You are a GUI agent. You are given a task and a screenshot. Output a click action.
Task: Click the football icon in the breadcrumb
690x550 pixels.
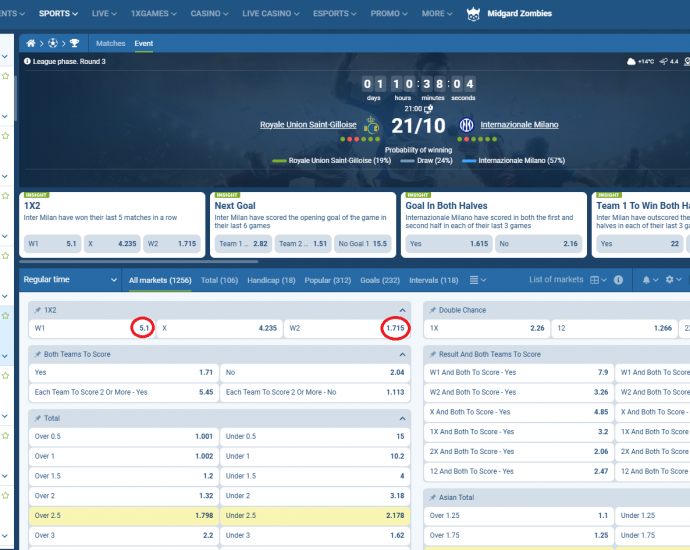coord(52,44)
